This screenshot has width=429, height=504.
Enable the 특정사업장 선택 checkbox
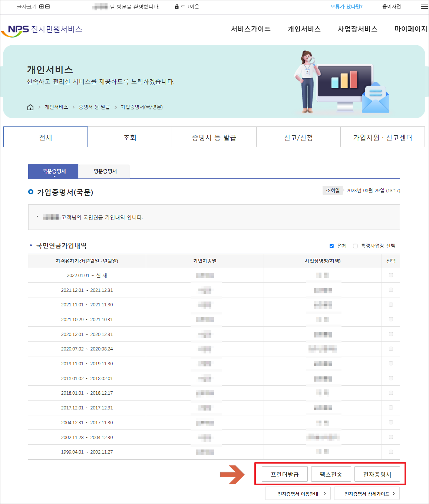tap(355, 246)
